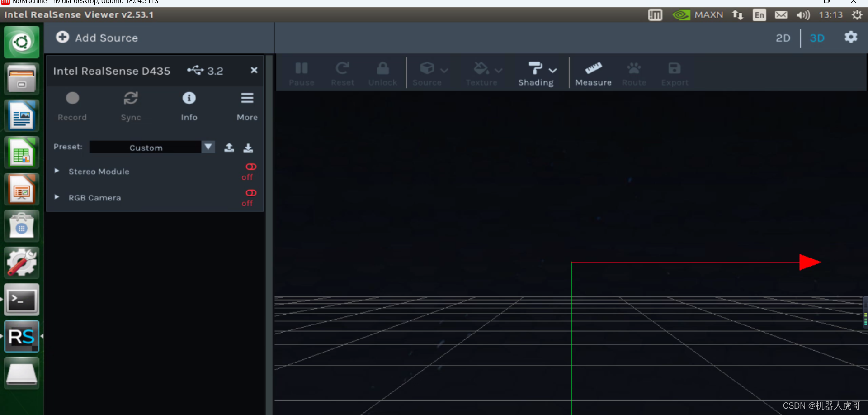Open the drive icon in the dock
The height and width of the screenshot is (415, 868).
(22, 373)
